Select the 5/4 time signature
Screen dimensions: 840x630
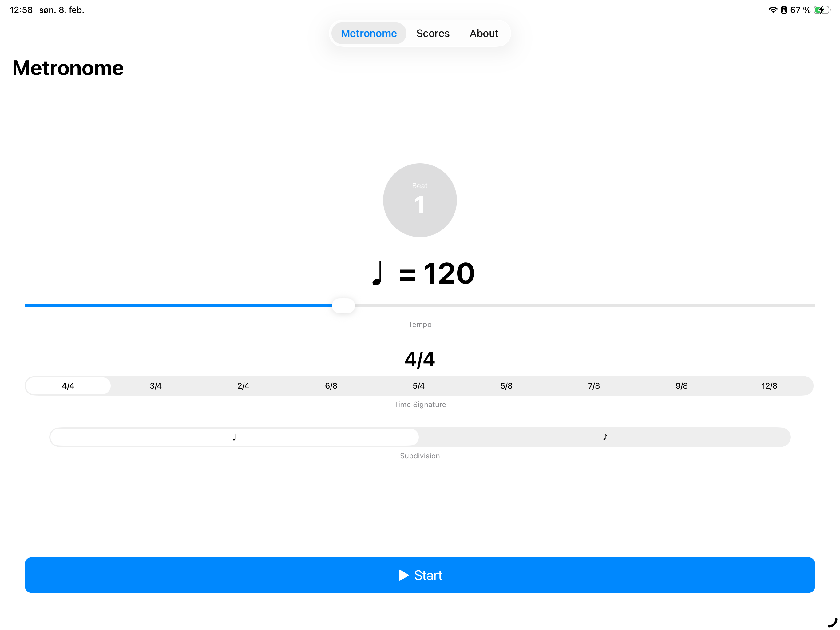[418, 386]
